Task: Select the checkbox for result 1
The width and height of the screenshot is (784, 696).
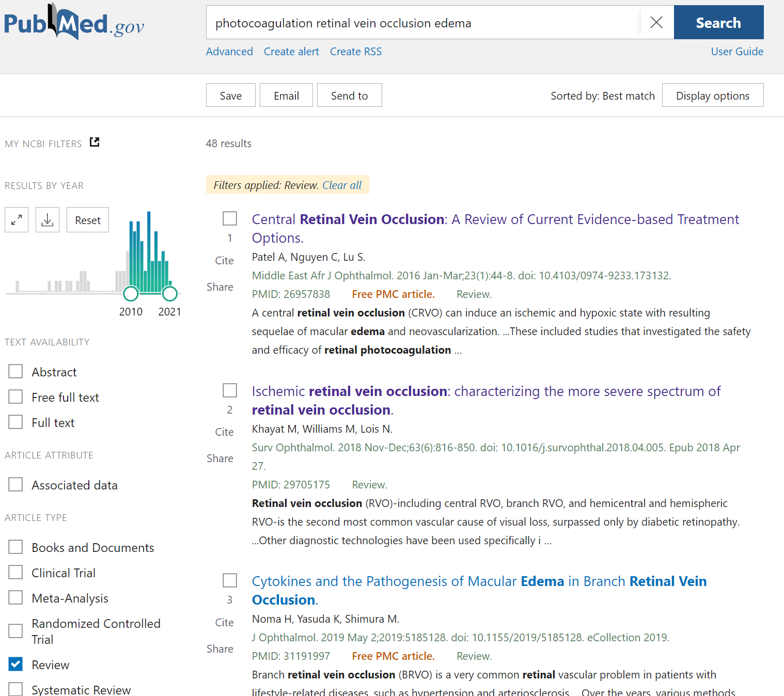Action: (x=230, y=218)
